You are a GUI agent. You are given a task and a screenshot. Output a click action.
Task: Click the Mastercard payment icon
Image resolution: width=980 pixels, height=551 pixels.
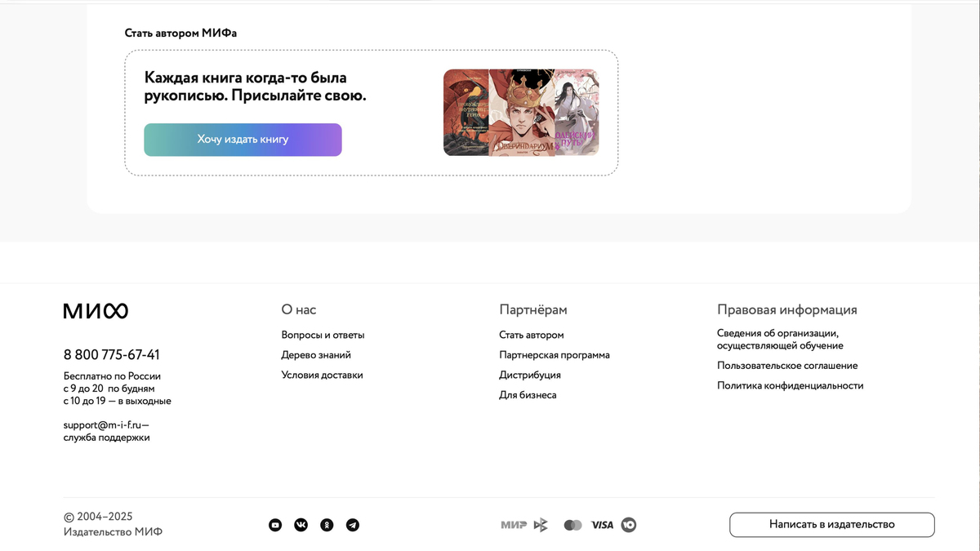[x=572, y=525]
